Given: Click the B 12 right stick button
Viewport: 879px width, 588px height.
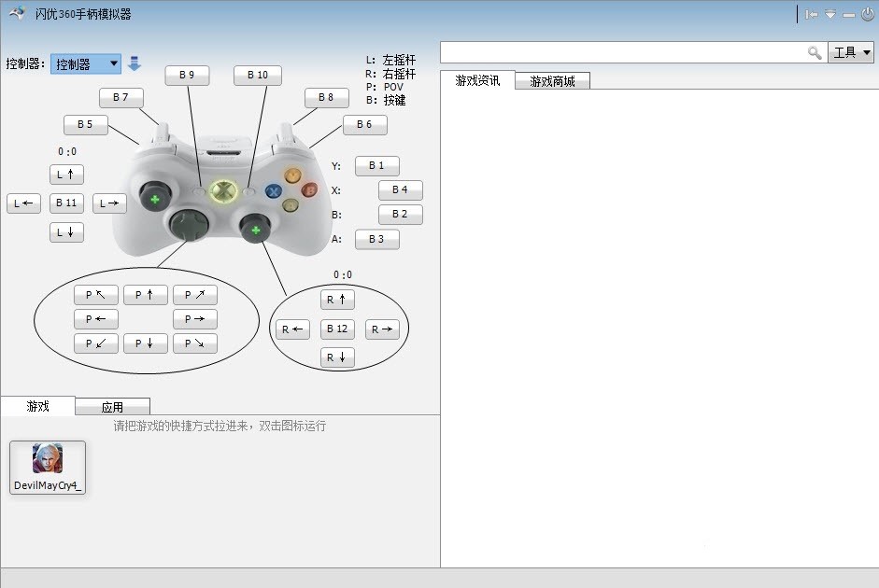Looking at the screenshot, I should tap(337, 329).
